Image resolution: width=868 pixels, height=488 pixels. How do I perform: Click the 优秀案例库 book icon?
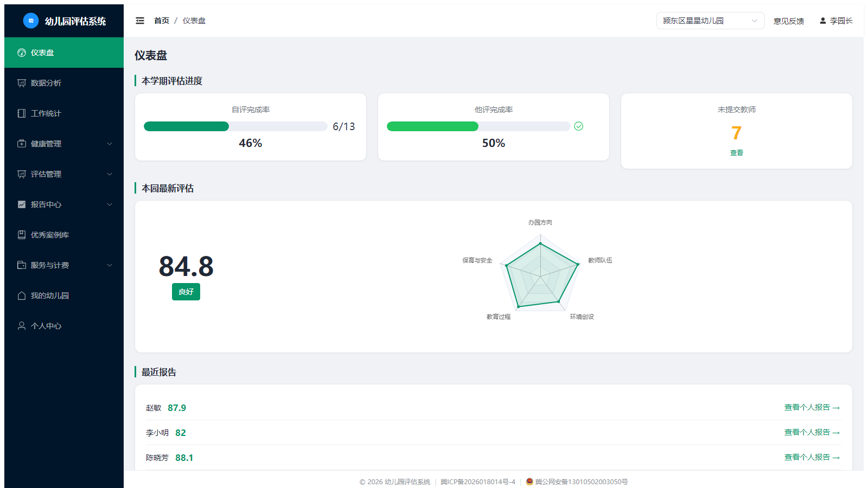pyautogui.click(x=22, y=235)
